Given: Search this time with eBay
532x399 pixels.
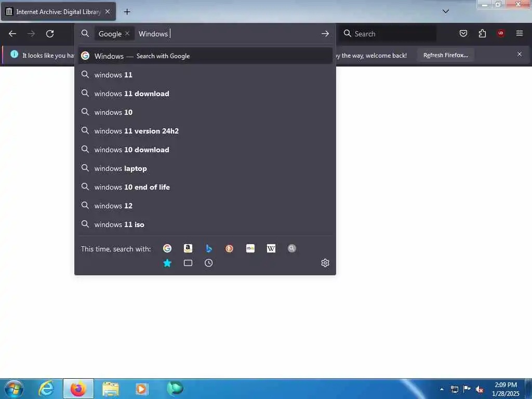Looking at the screenshot, I should [250, 248].
